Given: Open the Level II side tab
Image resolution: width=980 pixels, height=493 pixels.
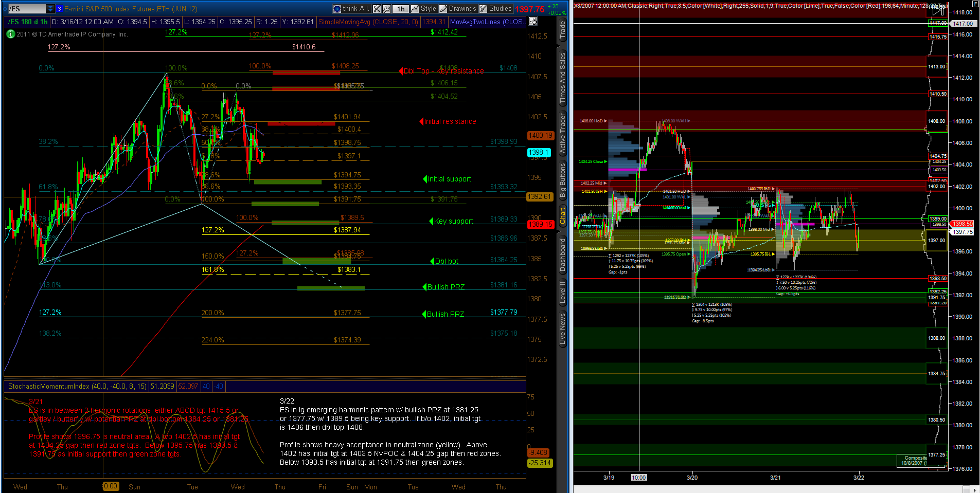Looking at the screenshot, I should (563, 292).
